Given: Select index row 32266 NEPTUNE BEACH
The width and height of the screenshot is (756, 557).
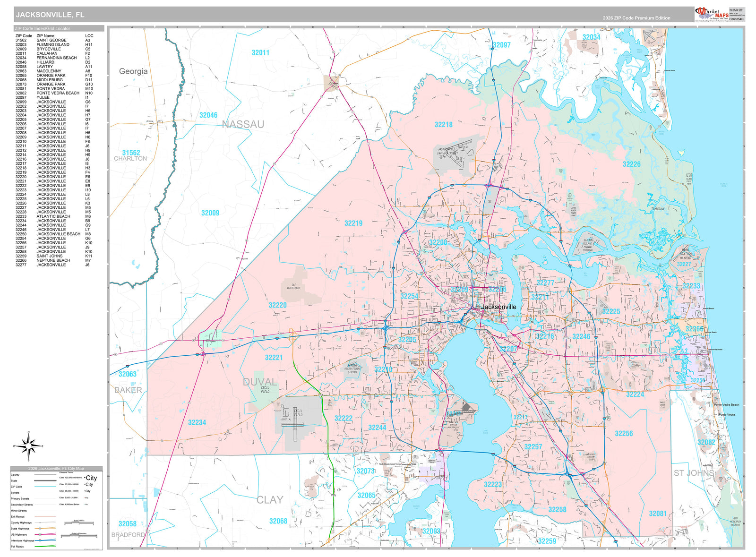Looking at the screenshot, I should point(54,261).
